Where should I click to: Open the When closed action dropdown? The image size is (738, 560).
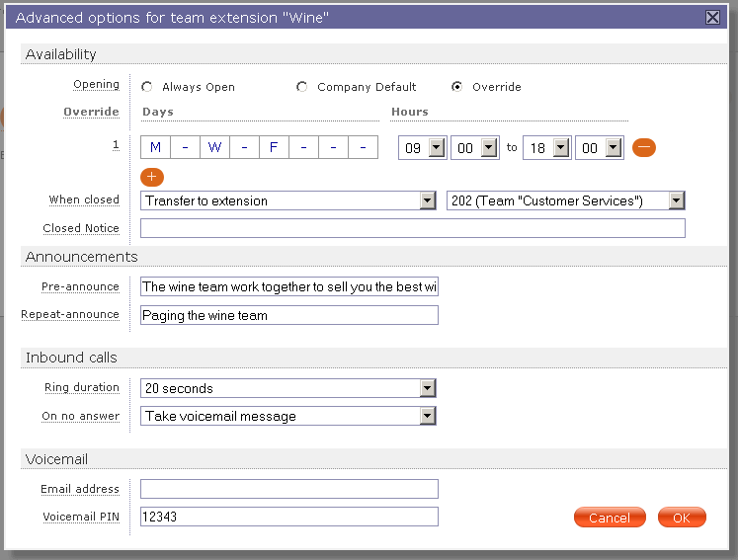coord(288,200)
